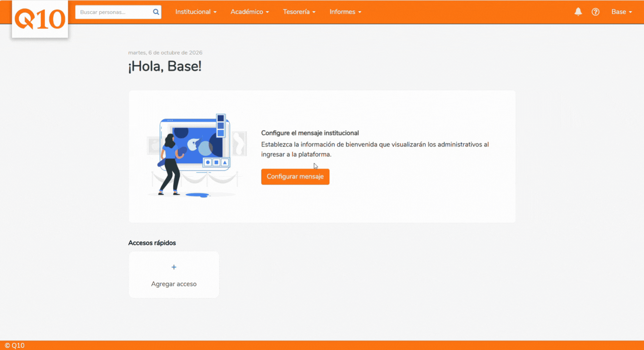
Task: Click the plus icon in Agregar acceso
Action: point(174,267)
